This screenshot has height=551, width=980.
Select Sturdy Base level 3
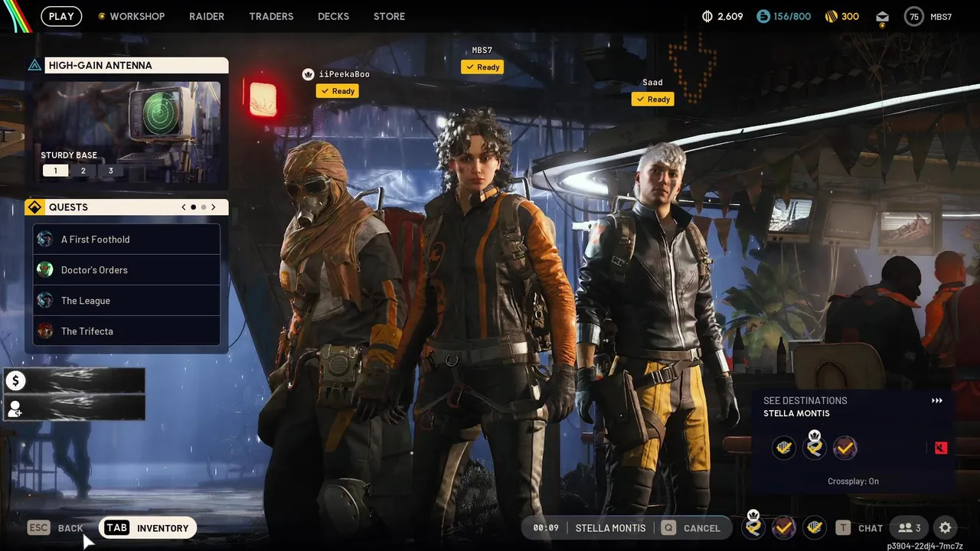[110, 171]
